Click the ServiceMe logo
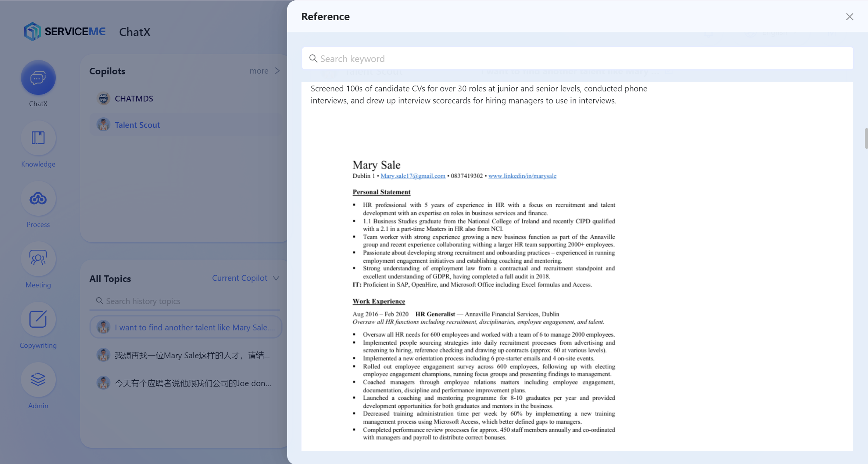Viewport: 868px width, 464px height. click(x=65, y=31)
